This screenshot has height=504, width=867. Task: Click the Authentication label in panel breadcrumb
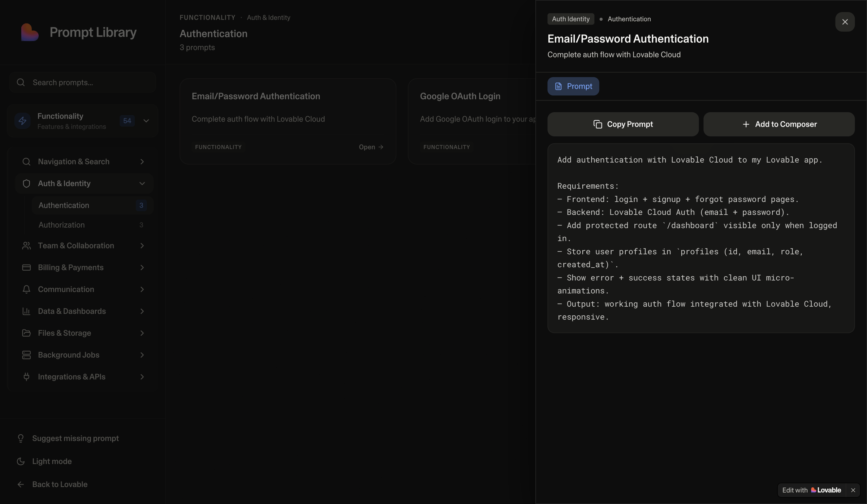(x=629, y=19)
